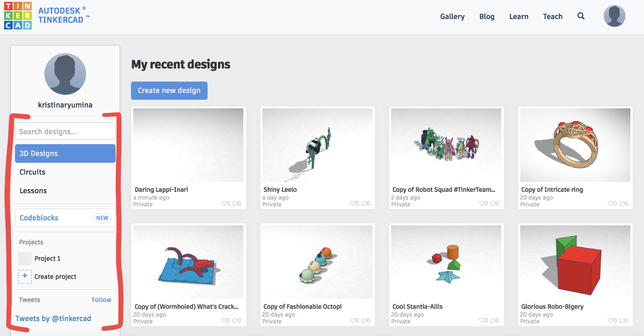Click comment icon on Copy of Intricate ring

pos(622,204)
